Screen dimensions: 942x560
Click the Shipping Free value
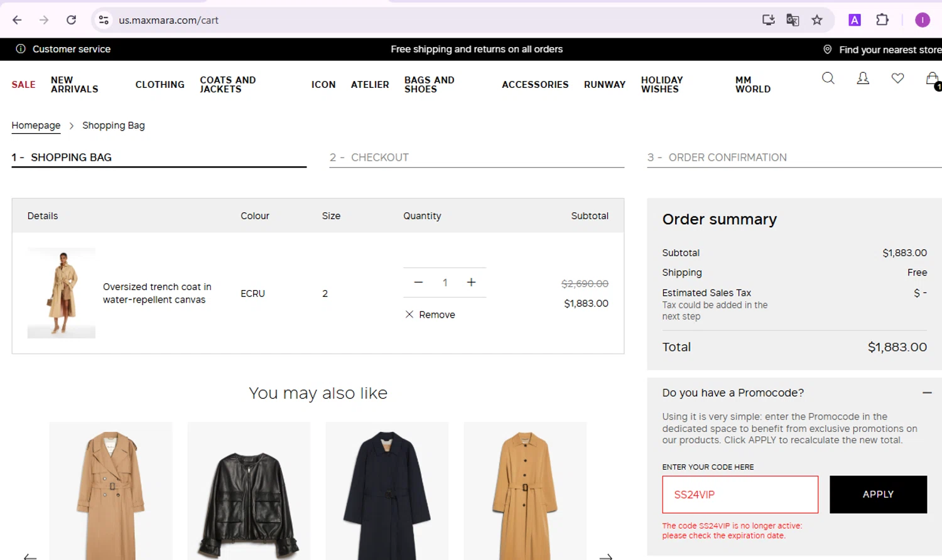[917, 272]
